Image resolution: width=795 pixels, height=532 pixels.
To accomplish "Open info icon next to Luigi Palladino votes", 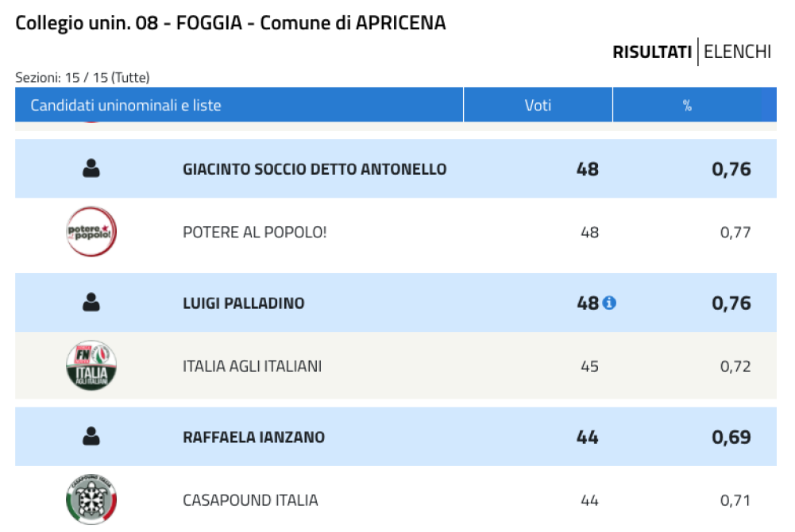I will [x=609, y=303].
